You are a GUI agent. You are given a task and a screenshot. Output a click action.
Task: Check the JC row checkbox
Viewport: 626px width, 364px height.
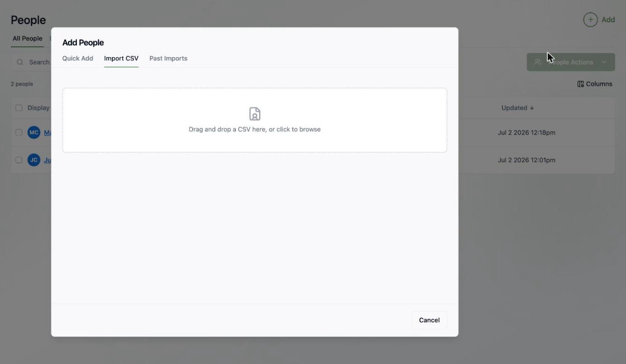[19, 160]
